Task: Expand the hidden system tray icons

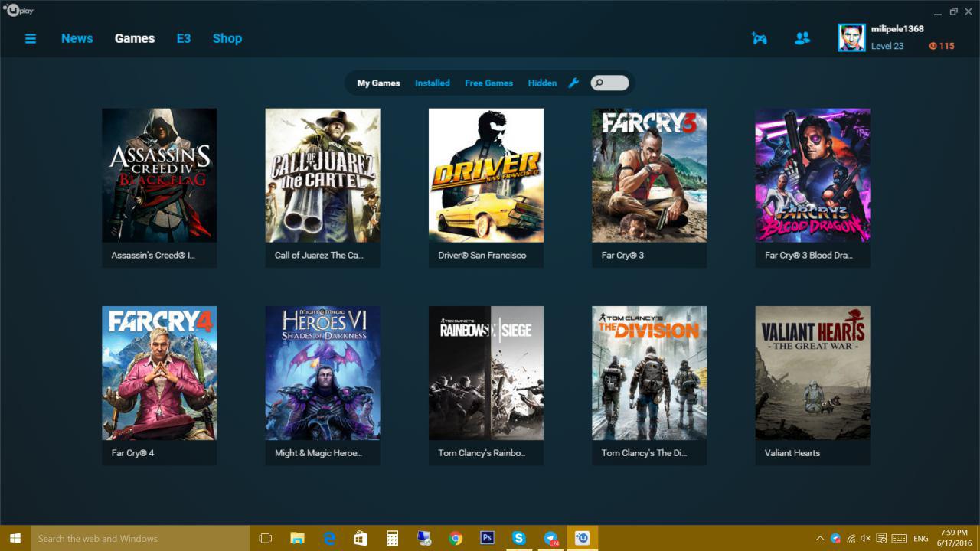Action: pyautogui.click(x=820, y=538)
